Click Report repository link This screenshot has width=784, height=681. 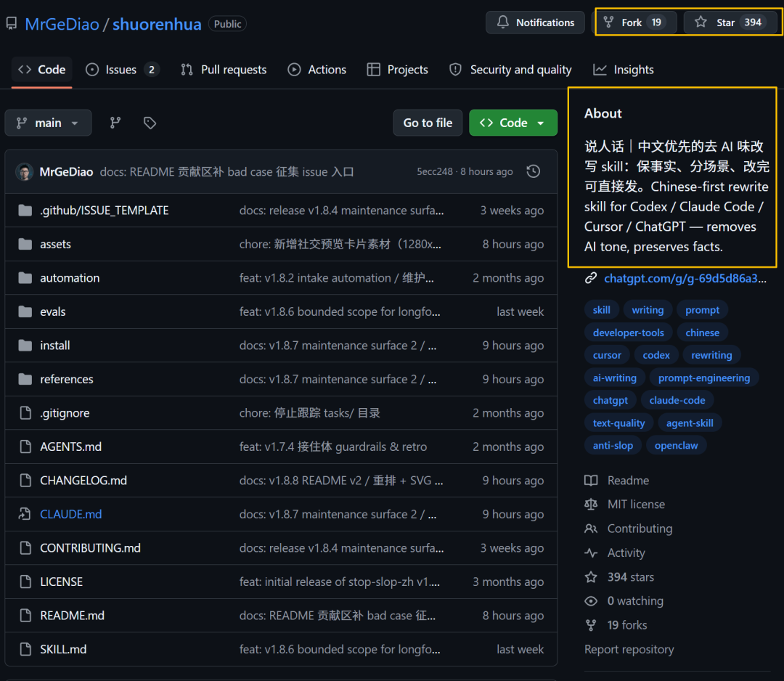coord(629,650)
